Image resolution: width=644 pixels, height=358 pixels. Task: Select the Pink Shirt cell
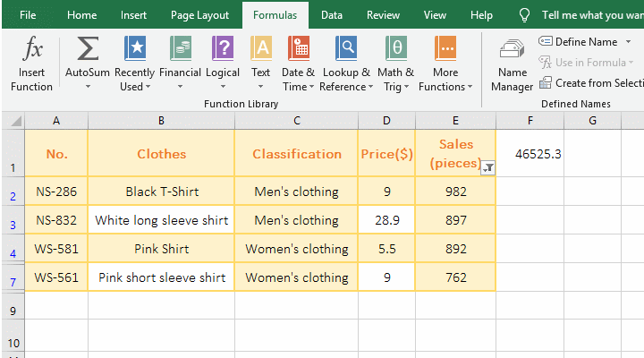(161, 249)
